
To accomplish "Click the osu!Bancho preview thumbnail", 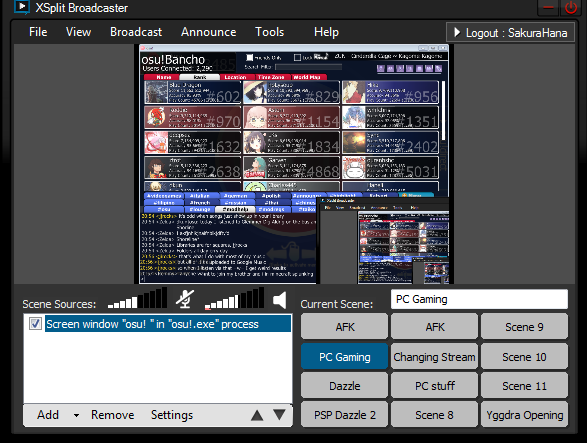I will point(294,164).
